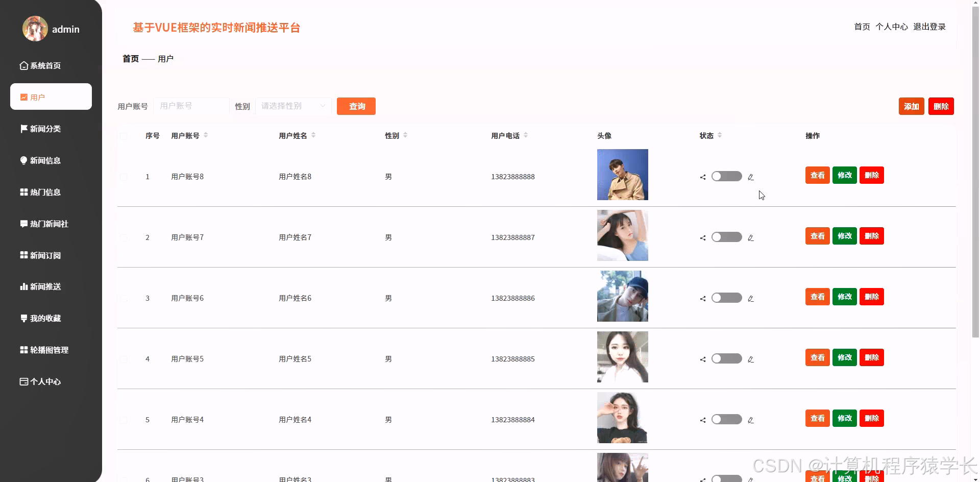Image resolution: width=980 pixels, height=482 pixels.
Task: Click 退出登录 in top navigation
Action: (929, 27)
